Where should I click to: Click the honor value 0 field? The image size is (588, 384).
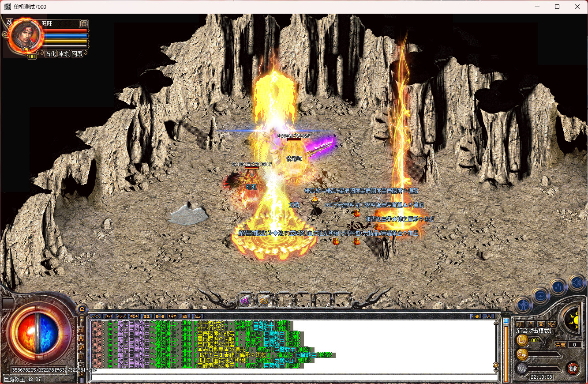tap(575, 345)
